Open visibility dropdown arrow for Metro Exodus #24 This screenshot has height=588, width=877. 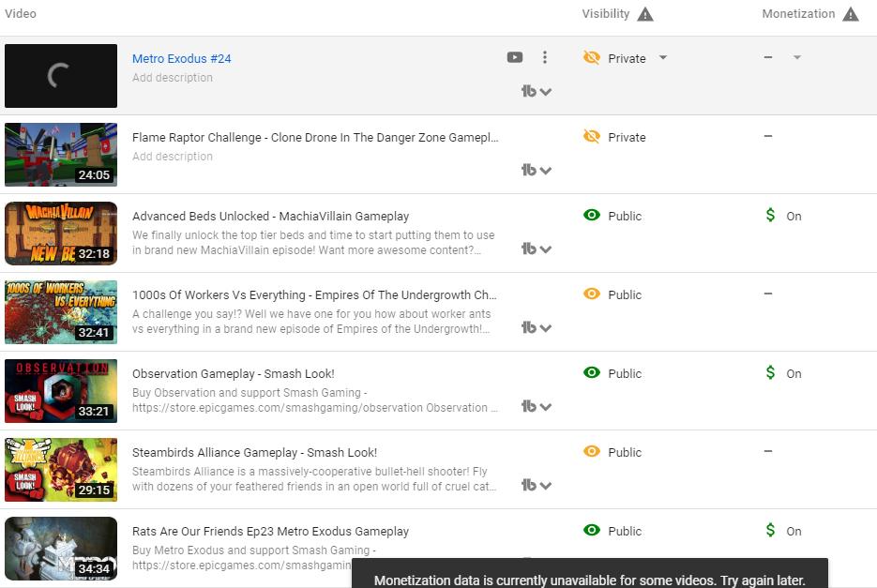click(663, 57)
